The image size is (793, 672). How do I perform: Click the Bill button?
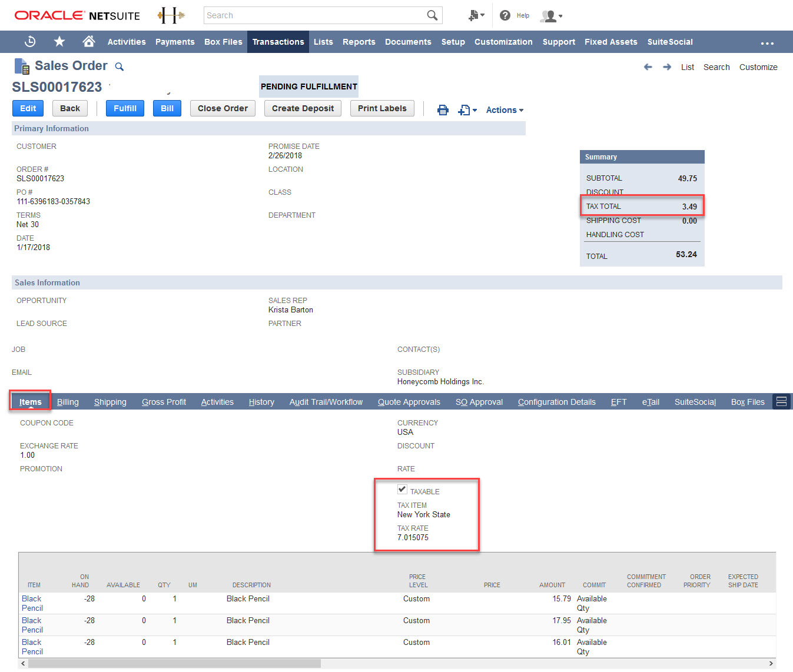pyautogui.click(x=167, y=108)
